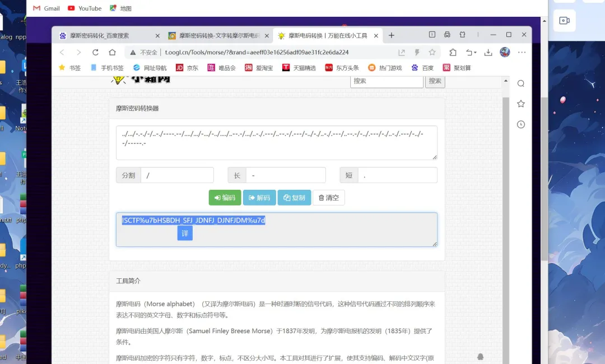The width and height of the screenshot is (605, 364).
Task: Click the 长 dash symbol field
Action: tap(286, 175)
